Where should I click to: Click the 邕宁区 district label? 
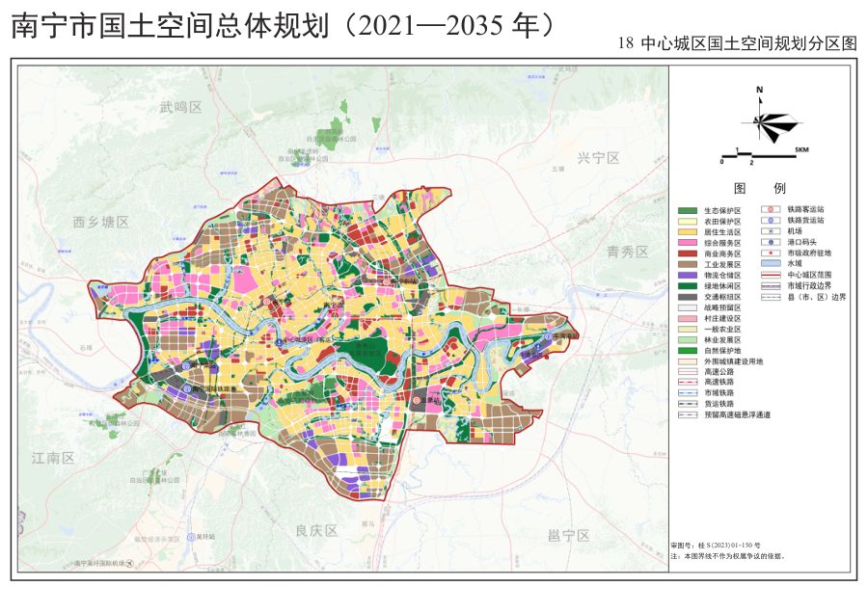coord(568,536)
